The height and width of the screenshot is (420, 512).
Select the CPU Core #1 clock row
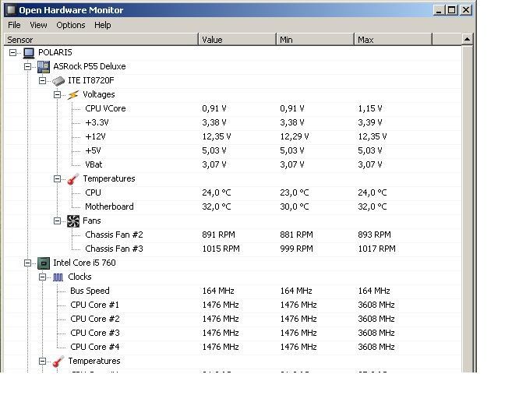[233, 305]
